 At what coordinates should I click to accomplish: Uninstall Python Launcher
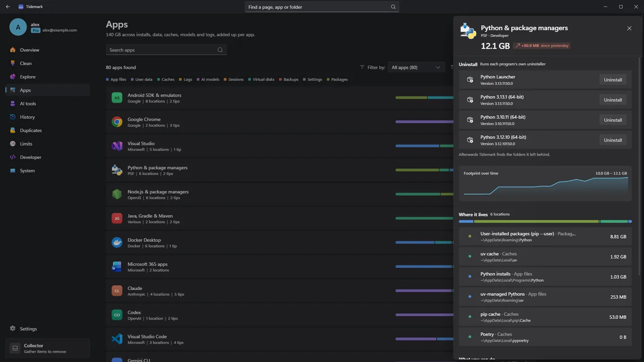tap(613, 80)
